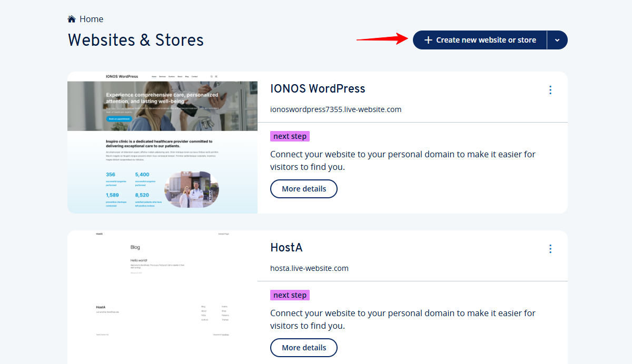The image size is (632, 364).
Task: Click the plus icon on the create button
Action: 428,40
